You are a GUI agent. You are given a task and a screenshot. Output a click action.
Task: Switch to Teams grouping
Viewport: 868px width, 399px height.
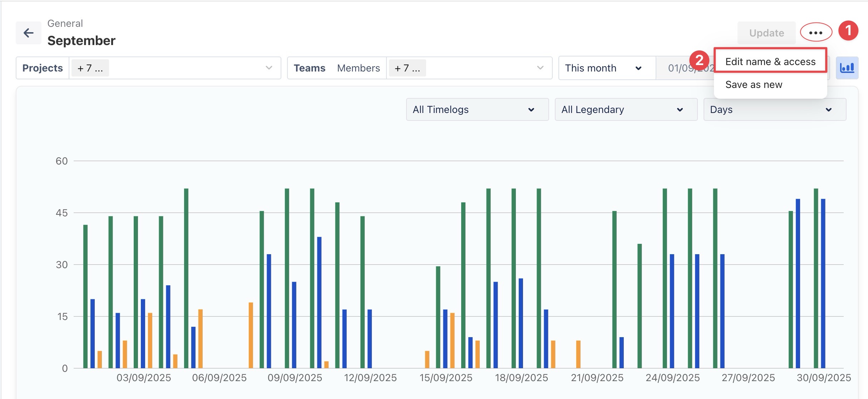(x=309, y=68)
